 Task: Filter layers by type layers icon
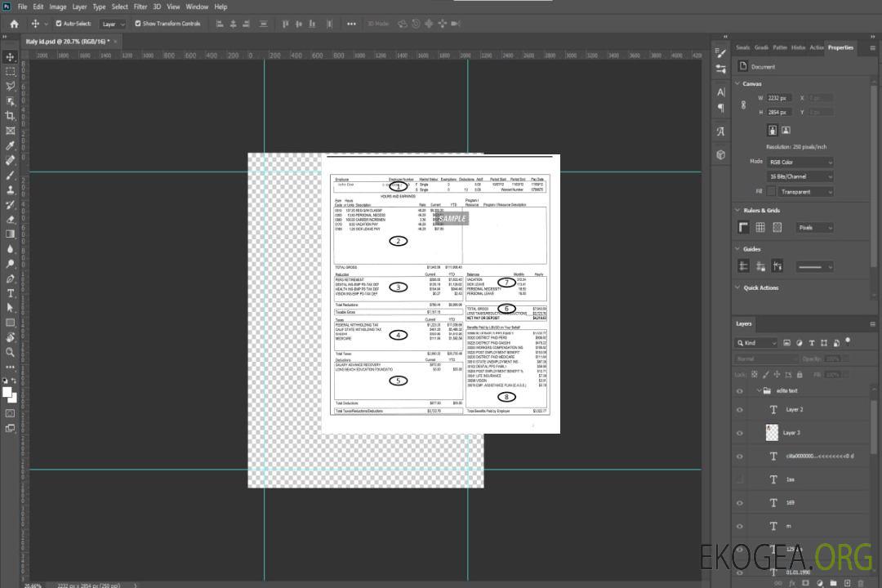tap(812, 343)
